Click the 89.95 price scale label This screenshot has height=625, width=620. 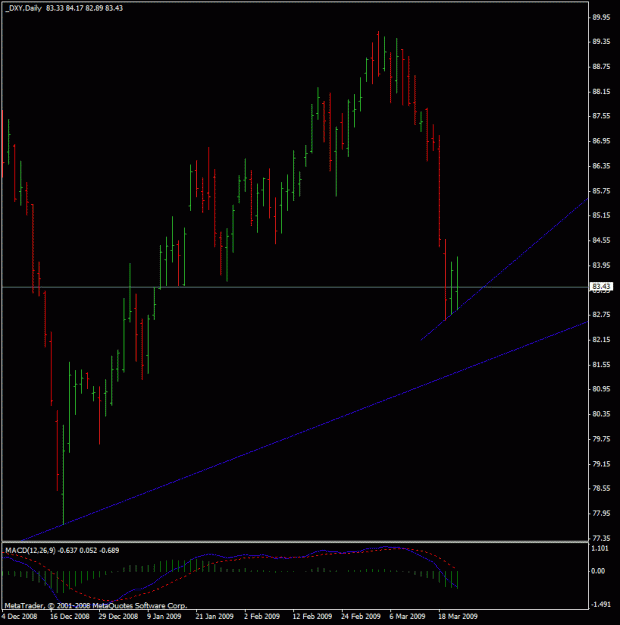[x=601, y=17]
